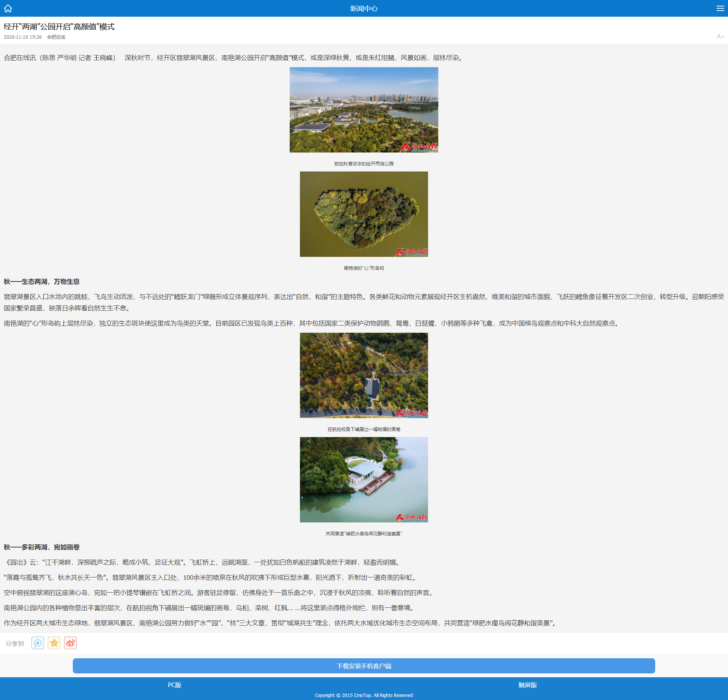
Task: Switch to PC版 version
Action: pyautogui.click(x=174, y=685)
